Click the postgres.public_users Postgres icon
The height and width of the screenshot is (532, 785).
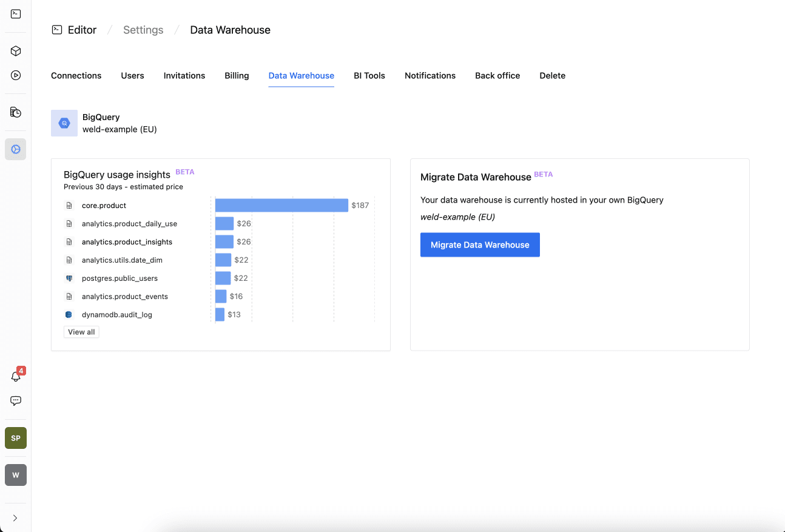tap(69, 278)
